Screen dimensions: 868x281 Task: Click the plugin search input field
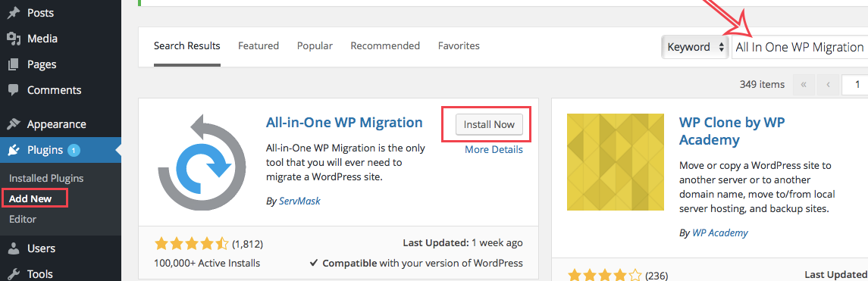800,47
